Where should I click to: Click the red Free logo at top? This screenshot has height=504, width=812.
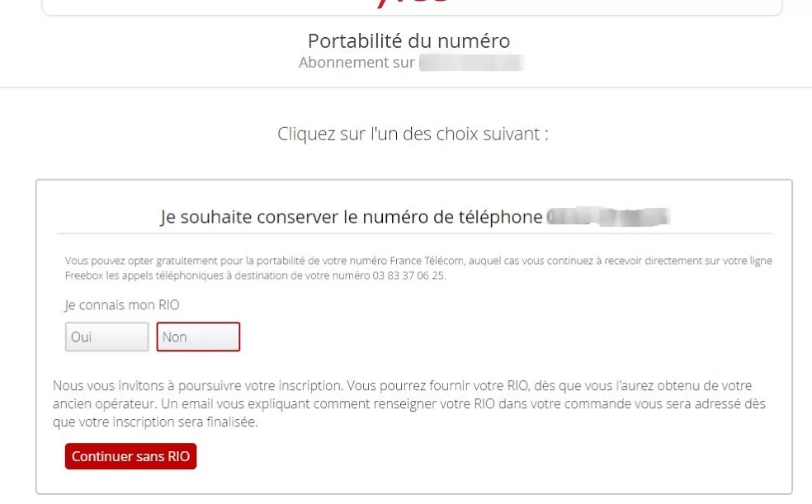[x=413, y=3]
